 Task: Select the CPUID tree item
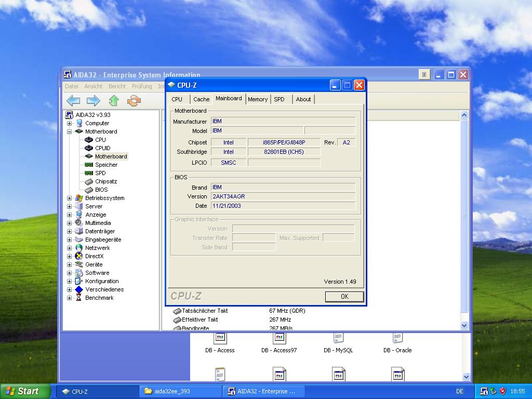(x=102, y=148)
